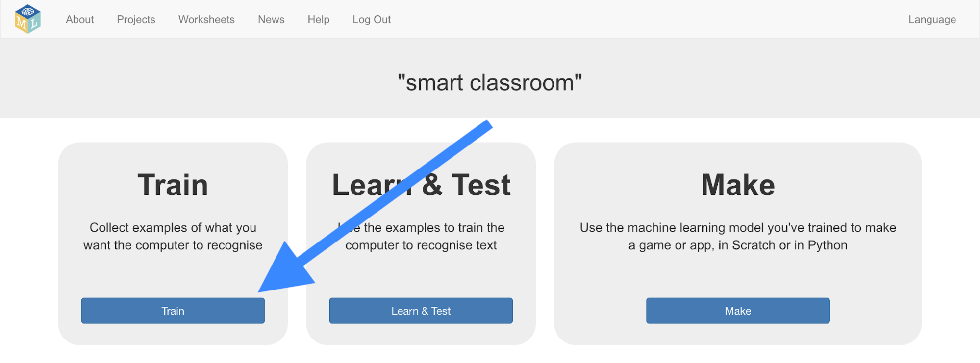Click the smart classroom project title
Image resolution: width=980 pixels, height=363 pixels.
pyautogui.click(x=490, y=82)
